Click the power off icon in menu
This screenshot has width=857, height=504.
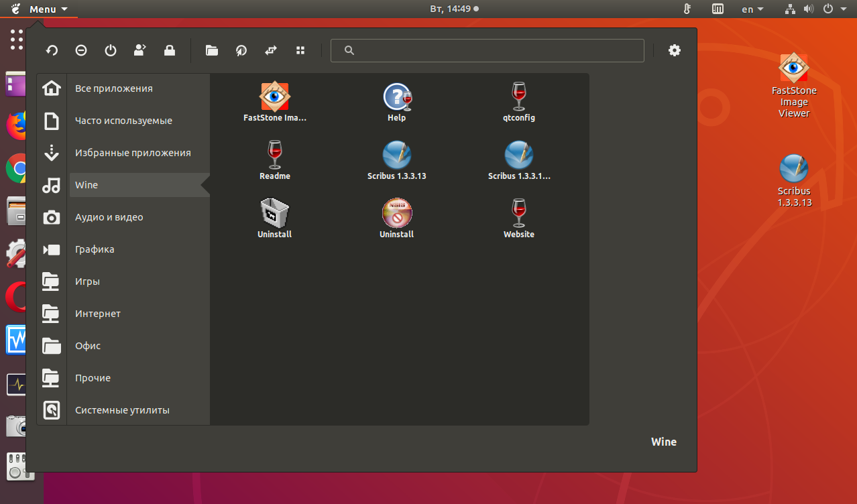pyautogui.click(x=111, y=50)
